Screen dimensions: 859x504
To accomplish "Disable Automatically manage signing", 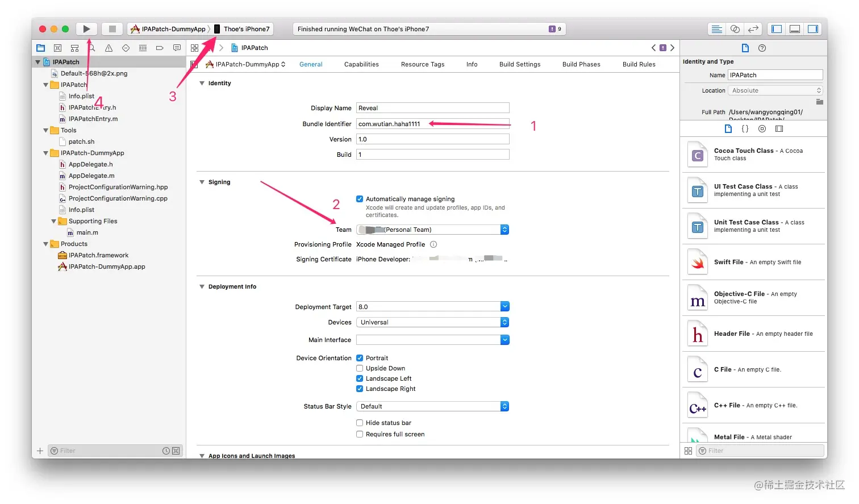I will [360, 199].
